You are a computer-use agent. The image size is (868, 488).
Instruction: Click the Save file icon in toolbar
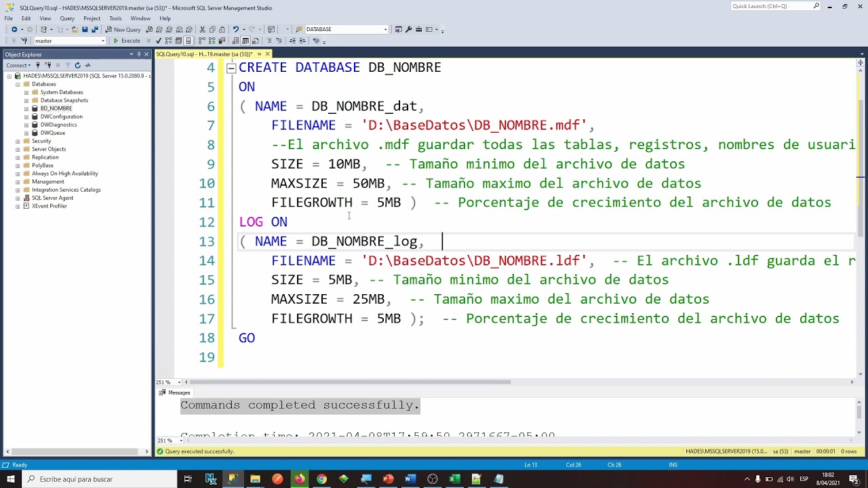85,30
